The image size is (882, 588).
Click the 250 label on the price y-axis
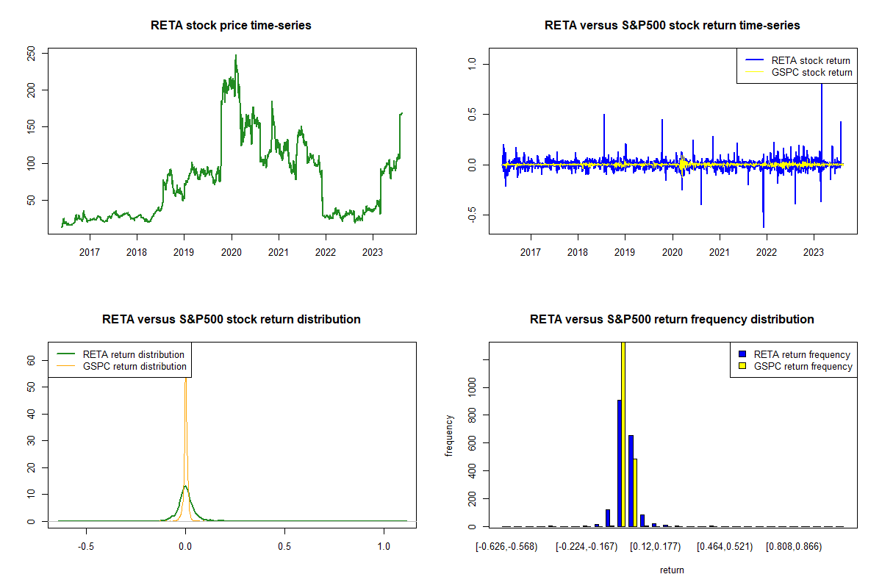click(31, 54)
